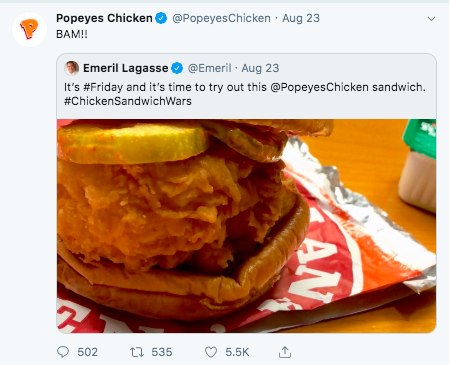The height and width of the screenshot is (365, 450).
Task: Click Emeril Lagasse's small profile picture
Action: [x=71, y=68]
